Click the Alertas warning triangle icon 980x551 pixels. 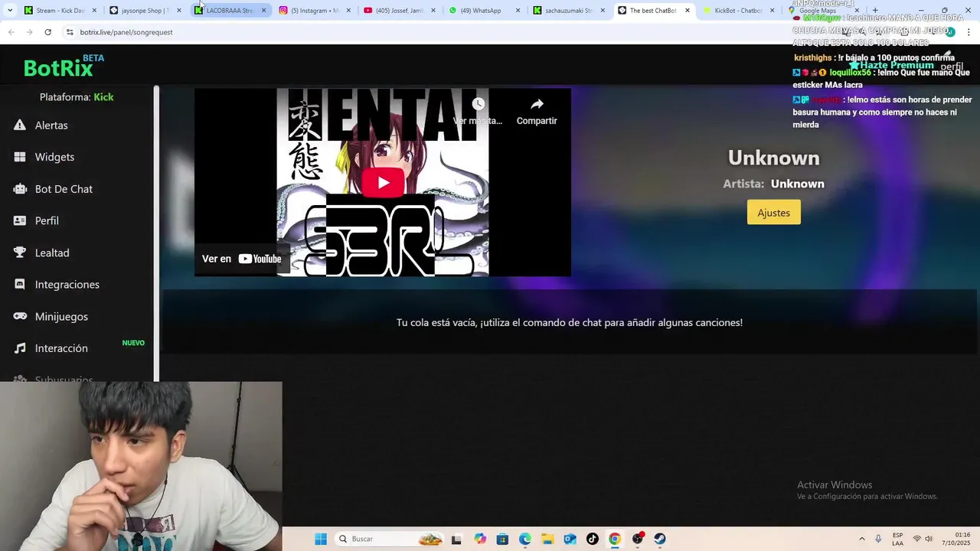(x=20, y=125)
